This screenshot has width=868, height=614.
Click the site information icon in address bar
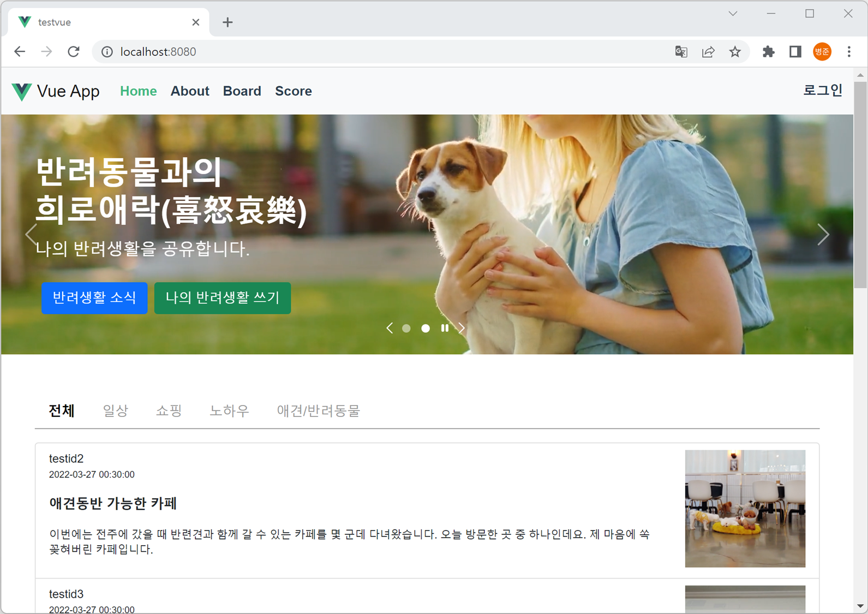click(x=107, y=52)
